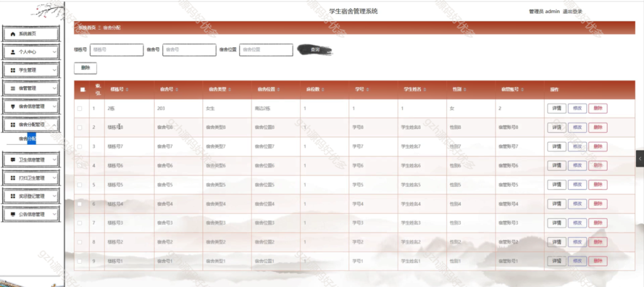644x287 pixels.
Task: Click 删除 for the 楼栋号7 row
Action: [597, 147]
